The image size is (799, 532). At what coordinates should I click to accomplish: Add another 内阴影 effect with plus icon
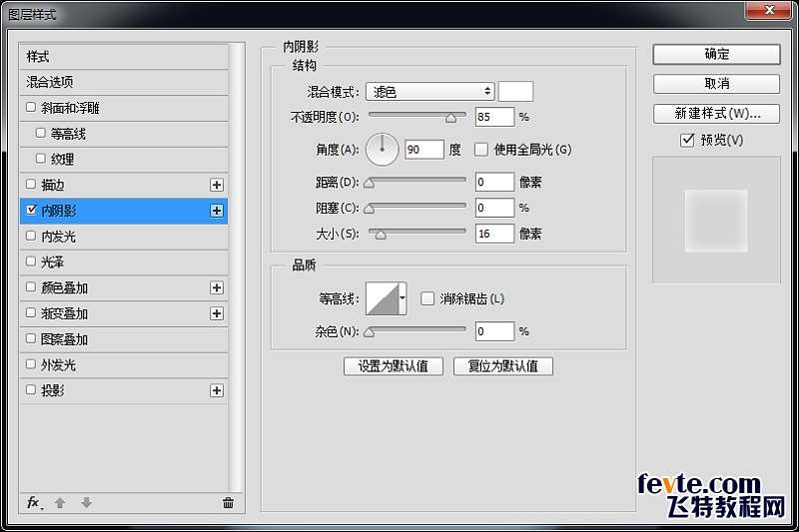click(x=217, y=211)
